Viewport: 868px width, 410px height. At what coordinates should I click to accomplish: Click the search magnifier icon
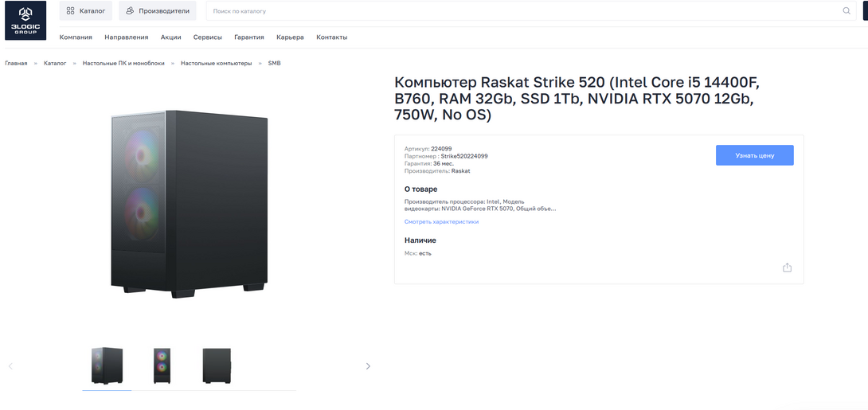[846, 11]
